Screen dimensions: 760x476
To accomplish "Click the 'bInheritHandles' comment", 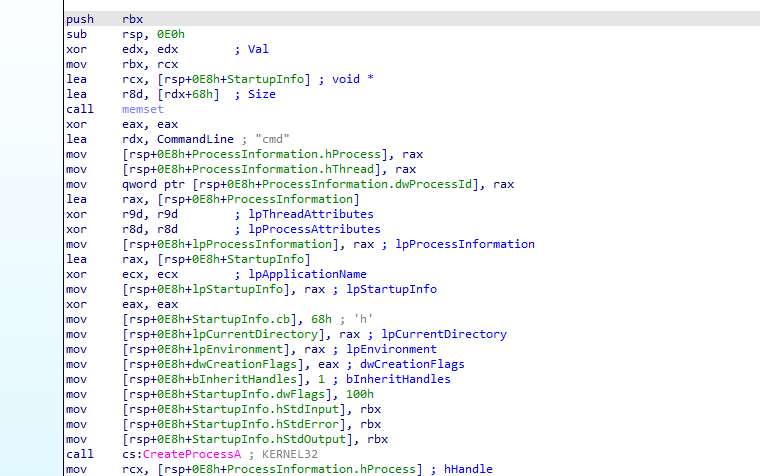I will point(398,379).
